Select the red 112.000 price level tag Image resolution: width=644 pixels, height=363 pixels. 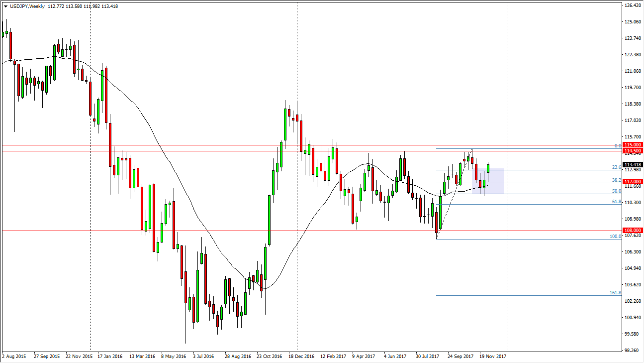tap(633, 182)
